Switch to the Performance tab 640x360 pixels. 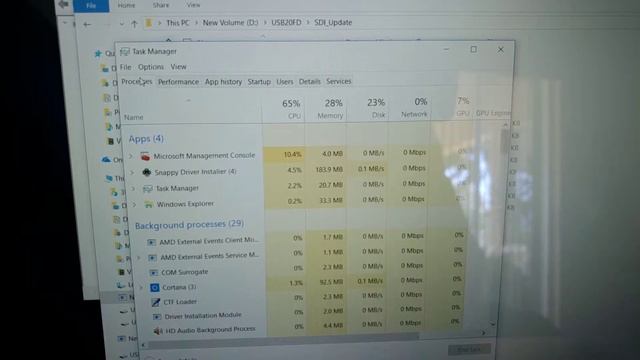178,82
